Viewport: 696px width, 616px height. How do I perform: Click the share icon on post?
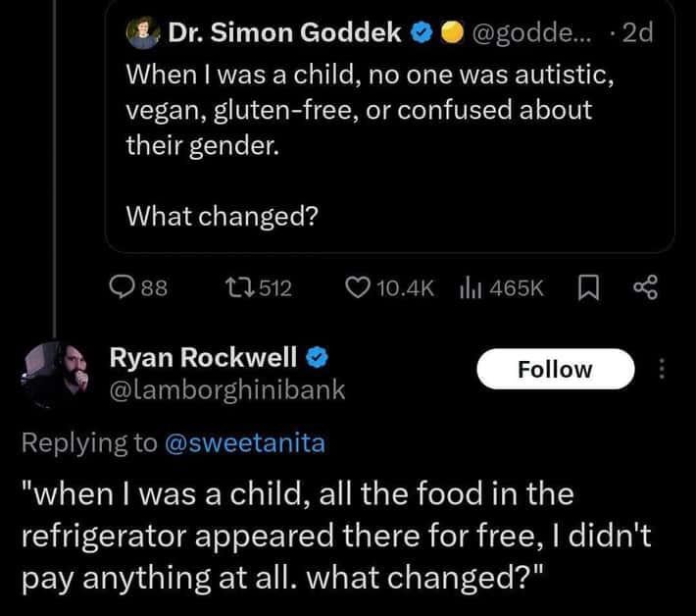645,286
